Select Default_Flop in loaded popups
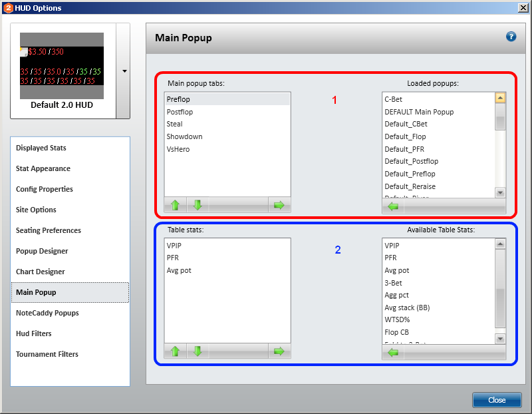 (439, 136)
